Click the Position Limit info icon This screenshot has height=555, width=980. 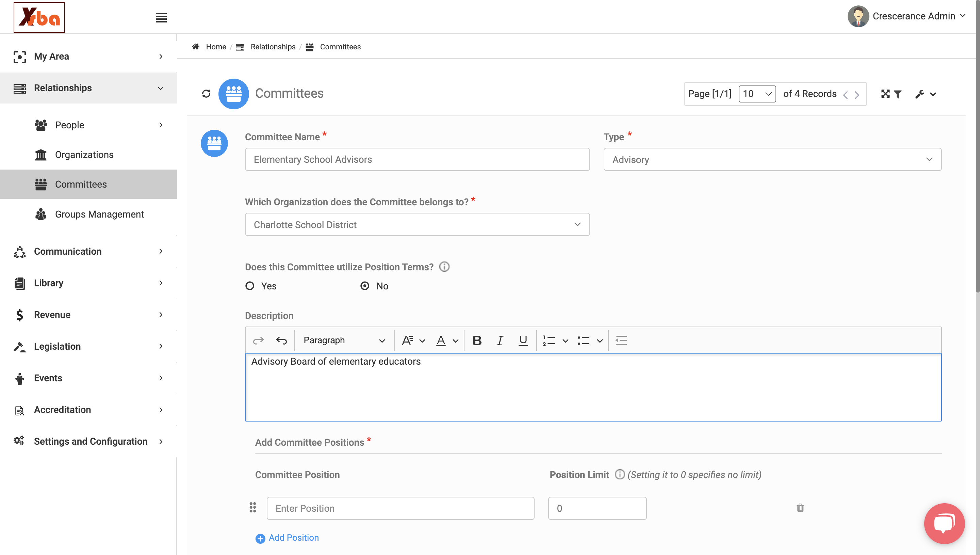click(620, 474)
